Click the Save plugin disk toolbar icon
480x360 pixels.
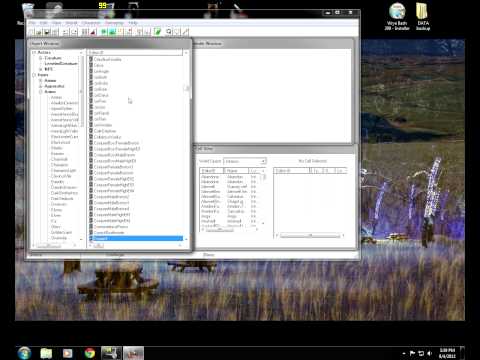pyautogui.click(x=47, y=32)
